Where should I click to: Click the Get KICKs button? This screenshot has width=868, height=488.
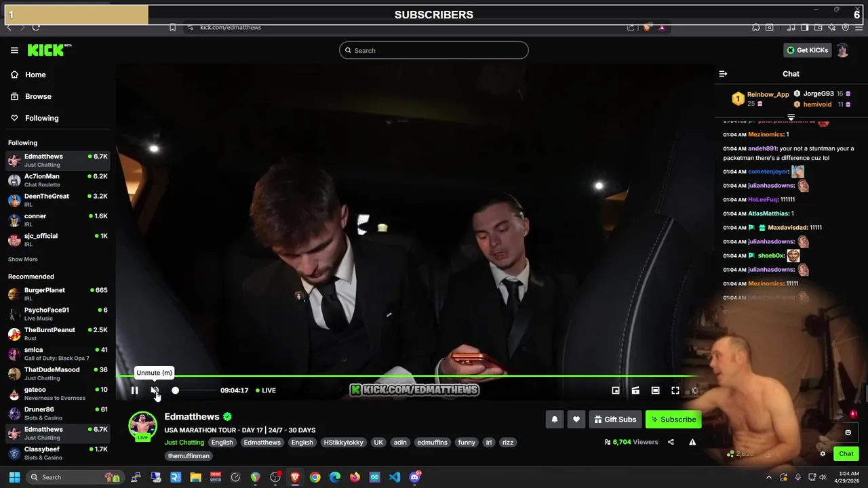[807, 50]
